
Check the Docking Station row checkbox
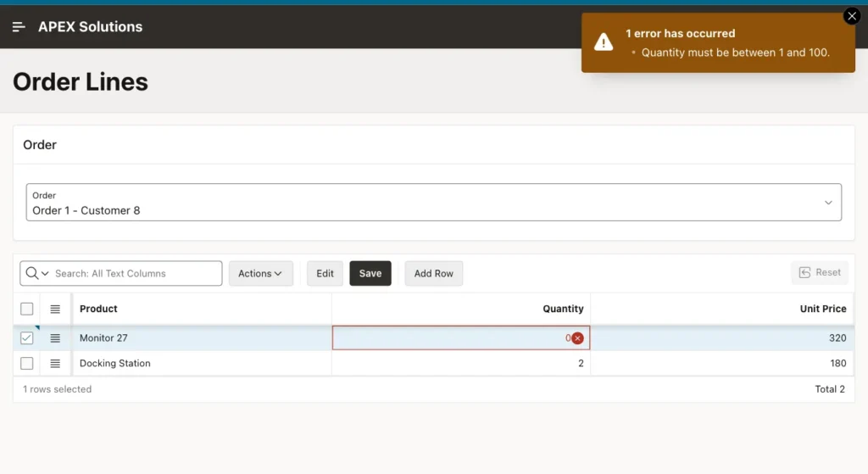(x=26, y=363)
